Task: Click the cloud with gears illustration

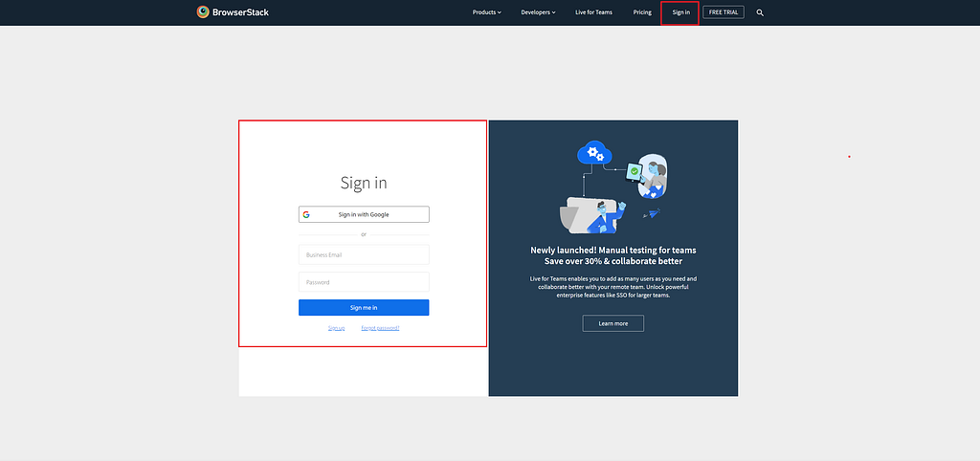Action: 595,152
